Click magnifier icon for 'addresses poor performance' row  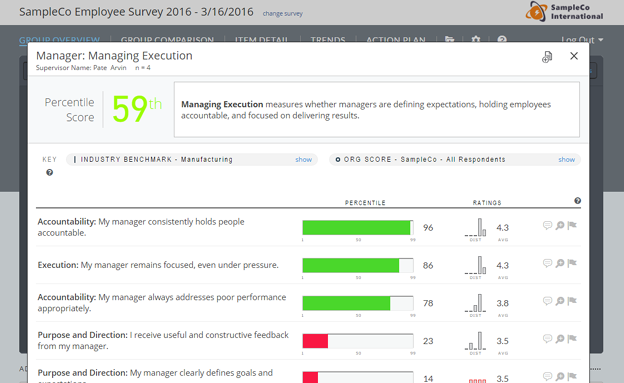[x=560, y=301]
